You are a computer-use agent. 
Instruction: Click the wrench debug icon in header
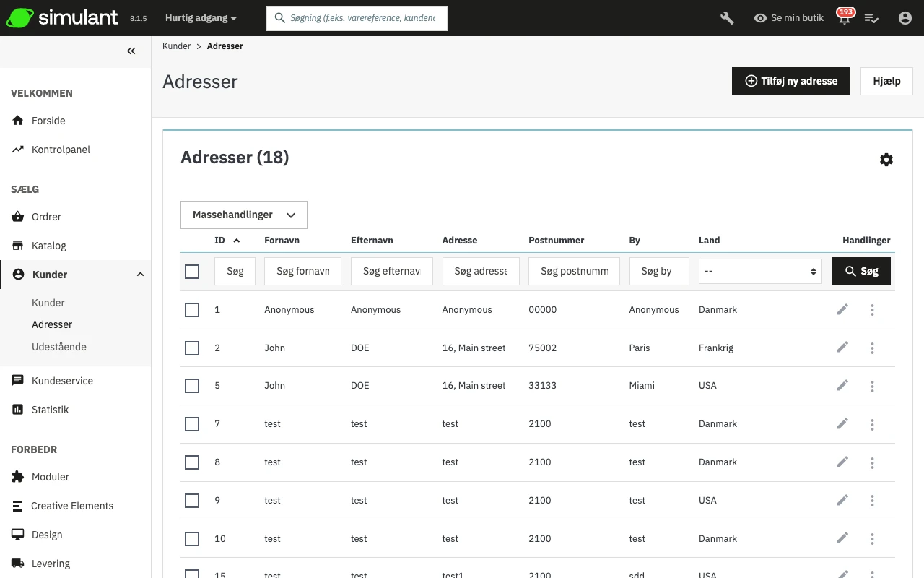pyautogui.click(x=727, y=18)
